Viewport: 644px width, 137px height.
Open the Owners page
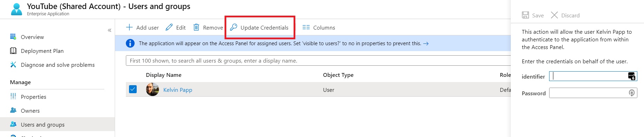pos(30,111)
